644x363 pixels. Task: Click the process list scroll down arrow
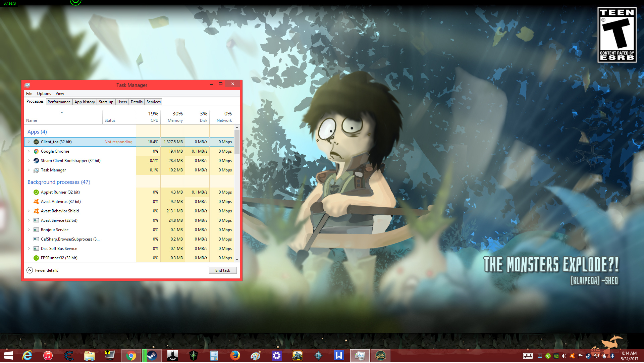[x=237, y=259]
